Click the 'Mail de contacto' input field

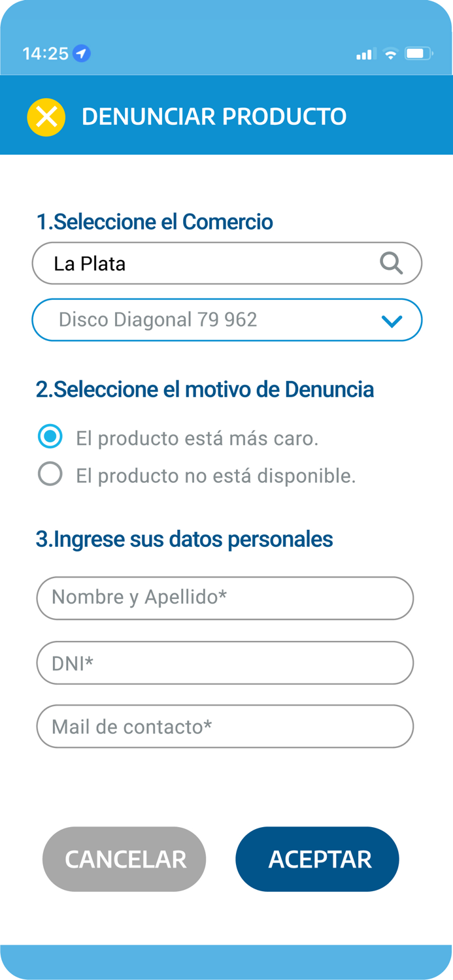[225, 726]
